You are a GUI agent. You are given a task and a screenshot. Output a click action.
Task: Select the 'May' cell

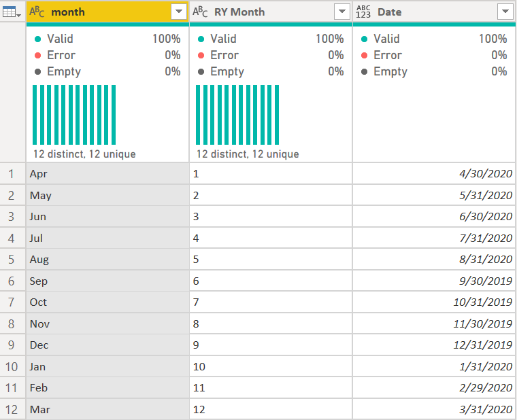pos(107,195)
